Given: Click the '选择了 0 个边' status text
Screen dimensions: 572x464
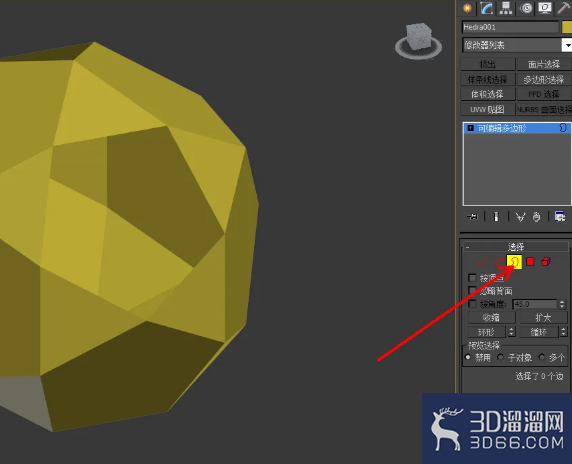Looking at the screenshot, I should coord(539,376).
